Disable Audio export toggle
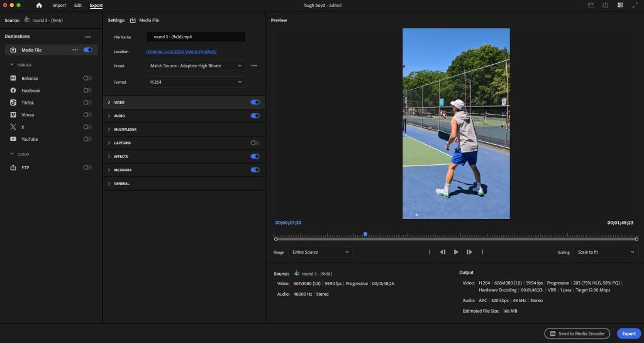Viewport: 644px width, 343px height. tap(255, 116)
